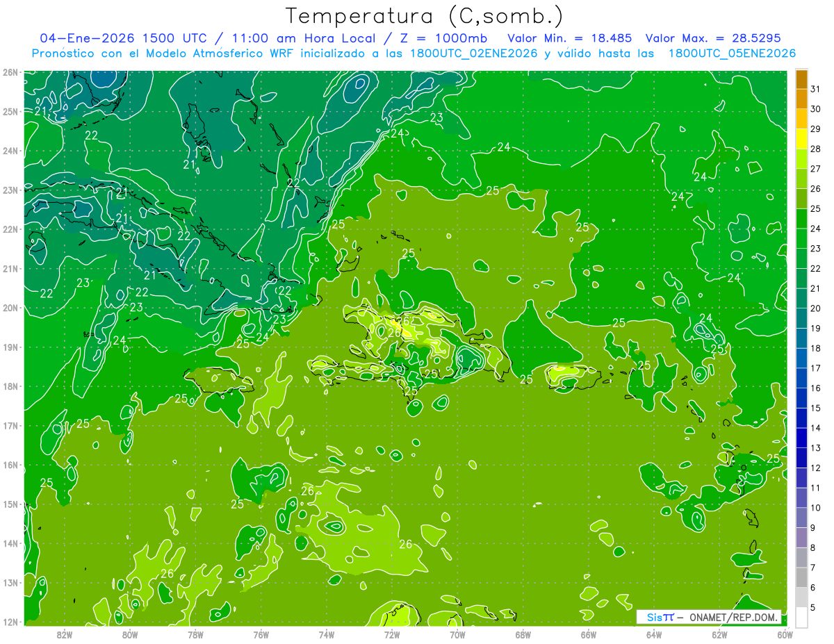Click the 82W longitude axis label
The width and height of the screenshot is (834, 644).
[x=64, y=635]
